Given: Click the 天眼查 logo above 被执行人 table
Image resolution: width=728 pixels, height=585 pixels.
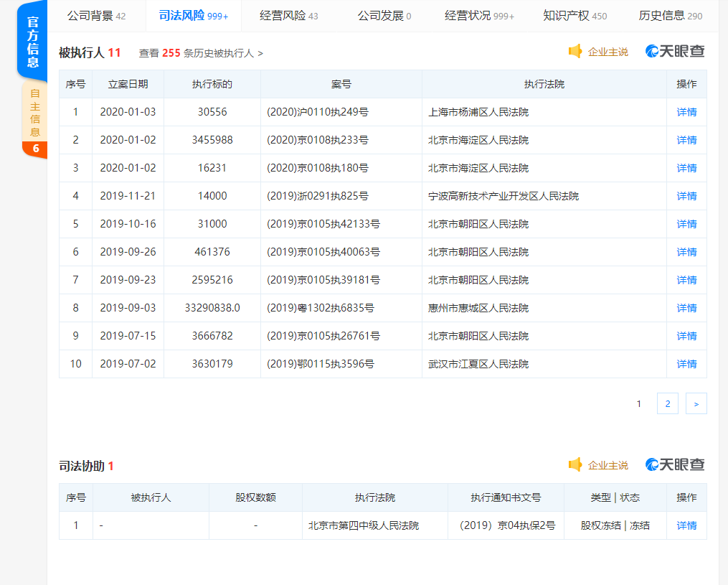Looking at the screenshot, I should [675, 52].
